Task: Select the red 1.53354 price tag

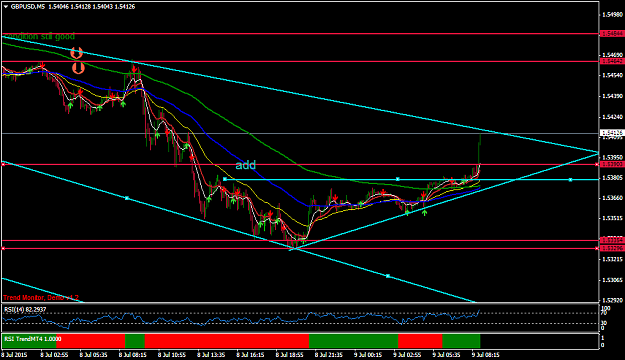Action: [x=612, y=240]
